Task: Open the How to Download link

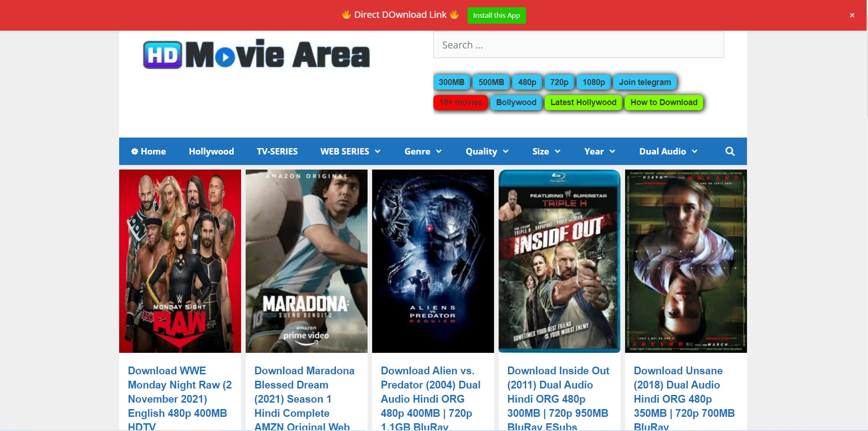Action: (663, 102)
